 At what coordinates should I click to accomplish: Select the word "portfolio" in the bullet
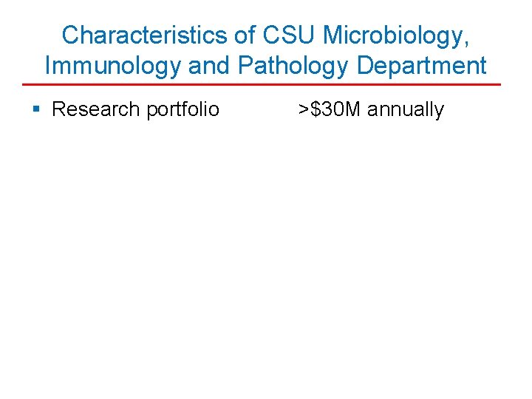coord(183,110)
